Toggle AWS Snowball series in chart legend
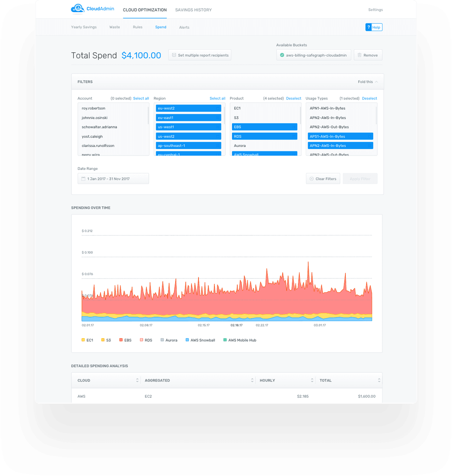This screenshot has width=452, height=476. point(200,340)
